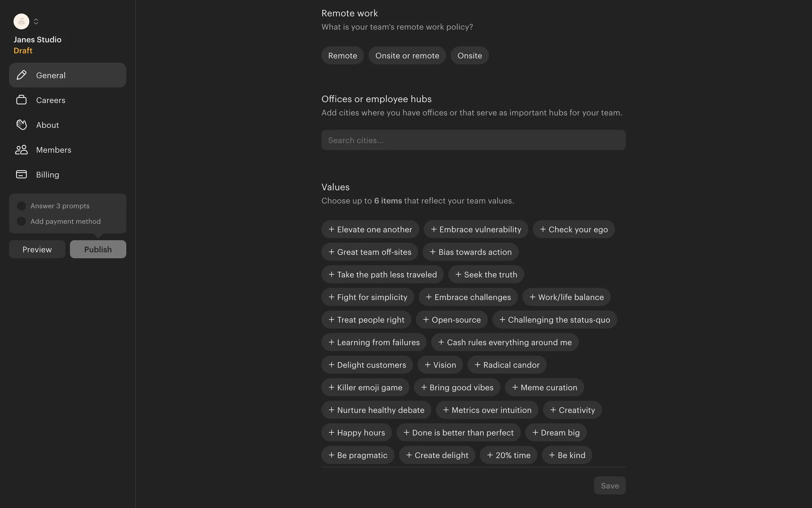The image size is (812, 508).
Task: Click the Answer 3 prompts checklist circle
Action: pos(21,206)
